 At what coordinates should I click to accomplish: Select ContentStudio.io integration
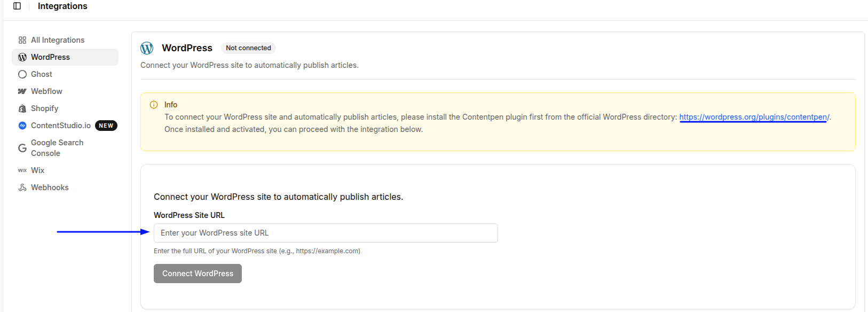pos(65,126)
